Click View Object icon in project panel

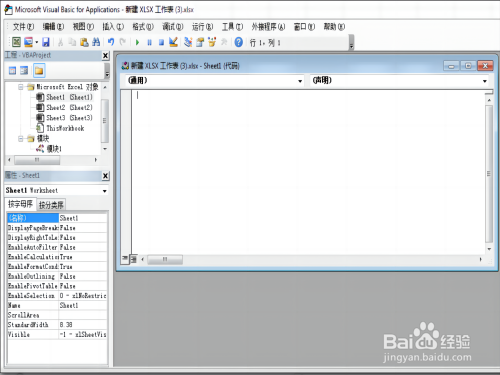pyautogui.click(x=24, y=70)
